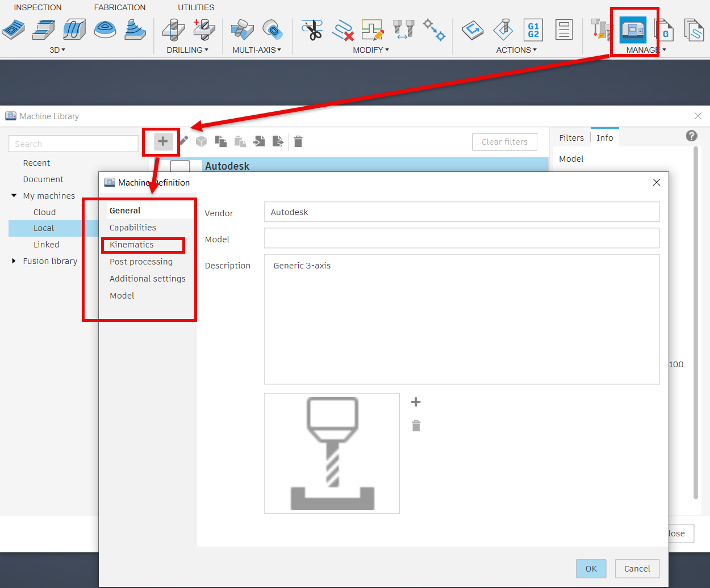Click the Setup Sheet icon

563,30
